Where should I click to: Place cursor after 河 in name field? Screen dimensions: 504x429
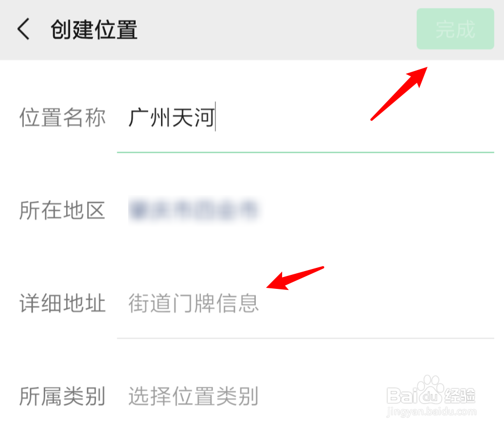[x=216, y=116]
